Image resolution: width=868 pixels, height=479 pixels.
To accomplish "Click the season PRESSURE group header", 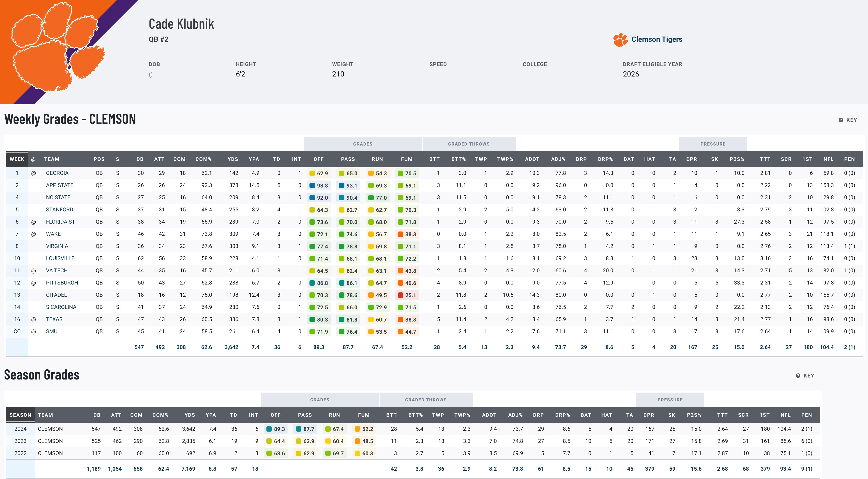I will [x=670, y=400].
